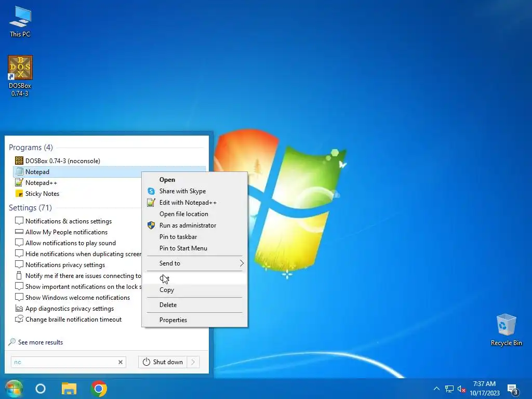The height and width of the screenshot is (399, 532).
Task: Show hidden system tray icons
Action: (x=436, y=389)
